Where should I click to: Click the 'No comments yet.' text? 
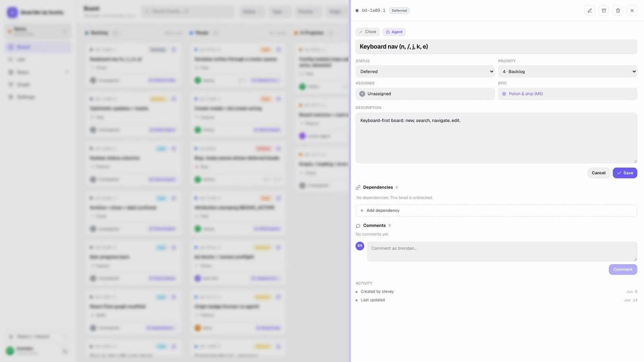tap(372, 234)
